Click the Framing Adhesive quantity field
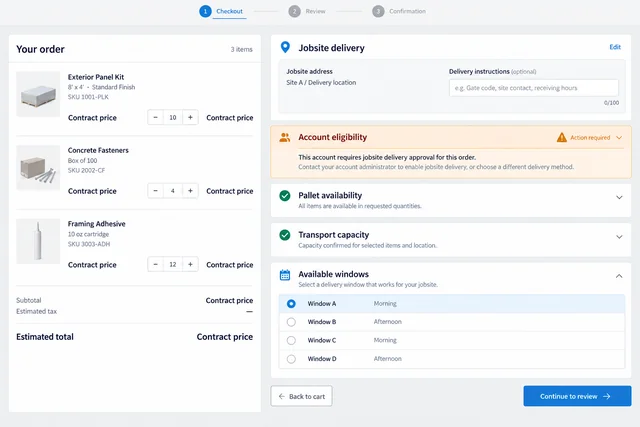The height and width of the screenshot is (427, 640). [173, 264]
